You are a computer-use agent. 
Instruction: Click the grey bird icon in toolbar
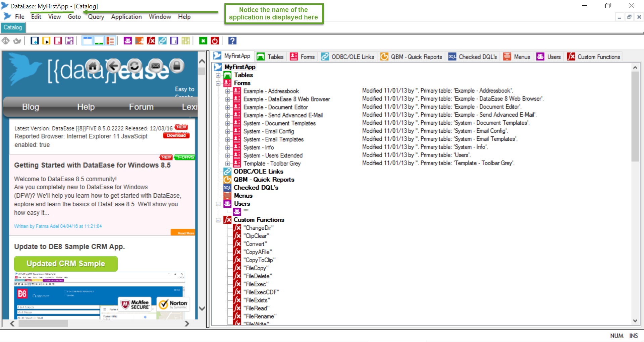point(17,41)
